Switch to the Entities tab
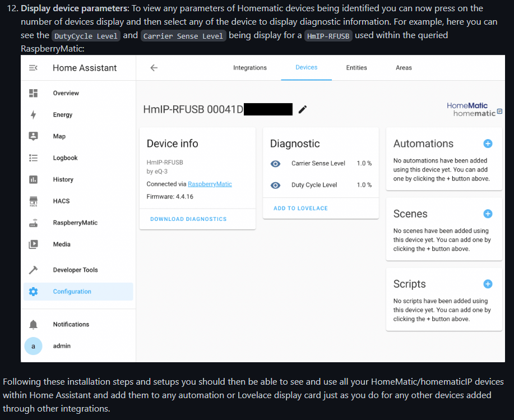Screen dimensions: 514x420 point(356,67)
